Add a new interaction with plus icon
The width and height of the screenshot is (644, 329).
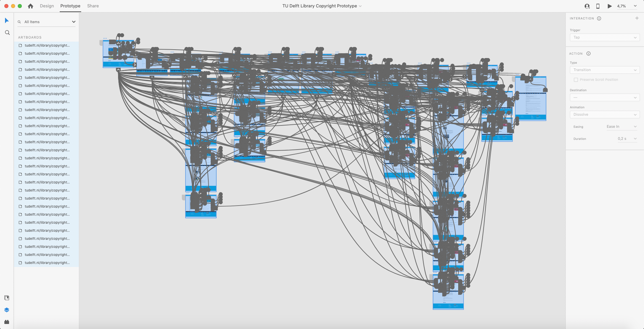637,18
